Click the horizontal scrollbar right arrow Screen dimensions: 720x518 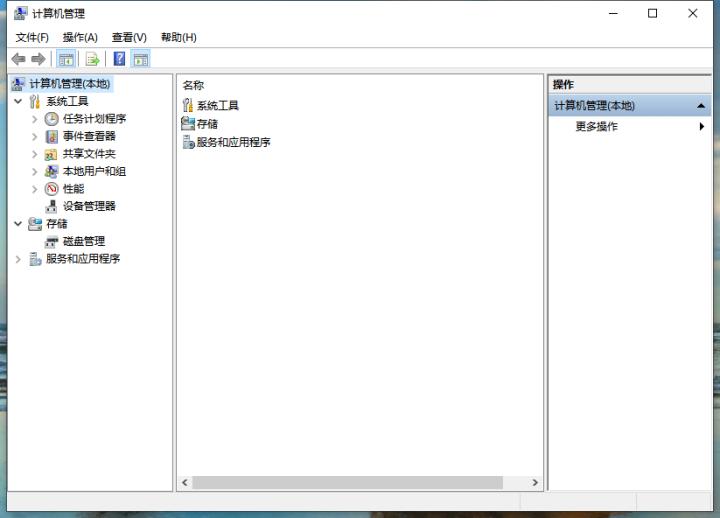(x=535, y=482)
